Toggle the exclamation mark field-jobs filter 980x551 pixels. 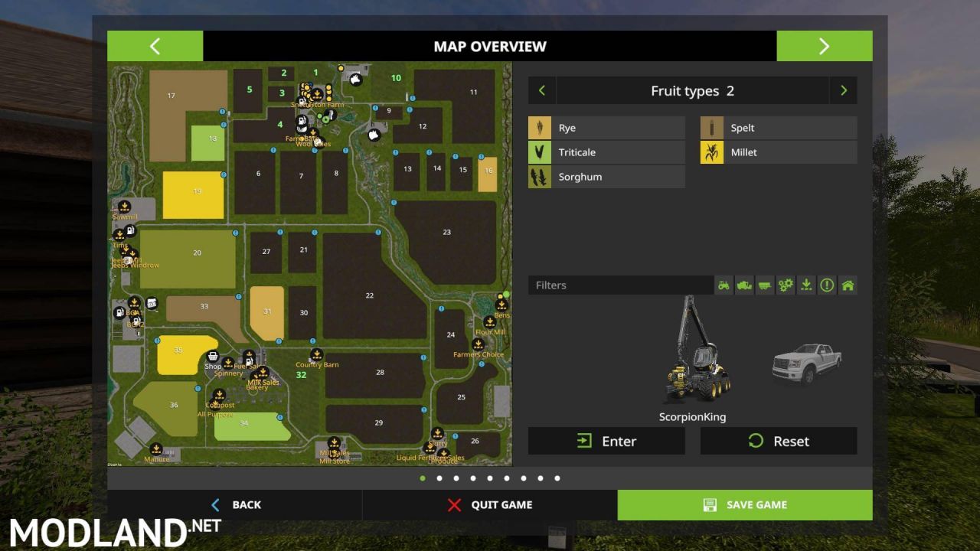(827, 285)
